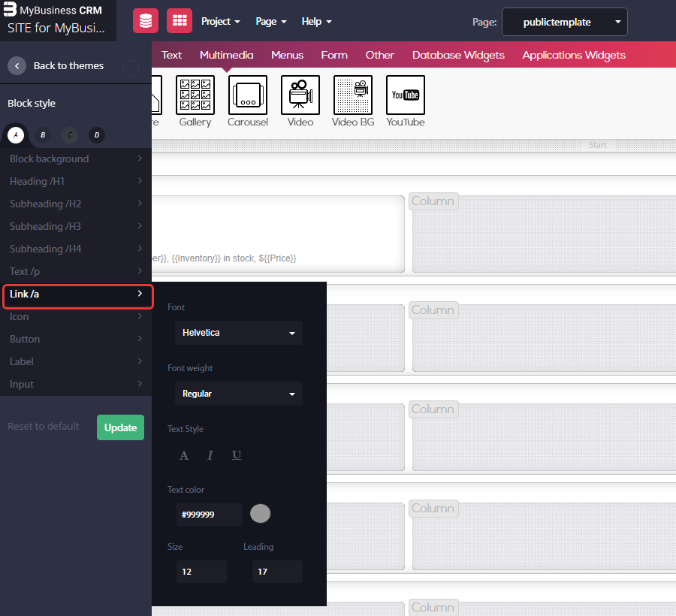
Task: Open the Helvetica font dropdown
Action: 239,333
